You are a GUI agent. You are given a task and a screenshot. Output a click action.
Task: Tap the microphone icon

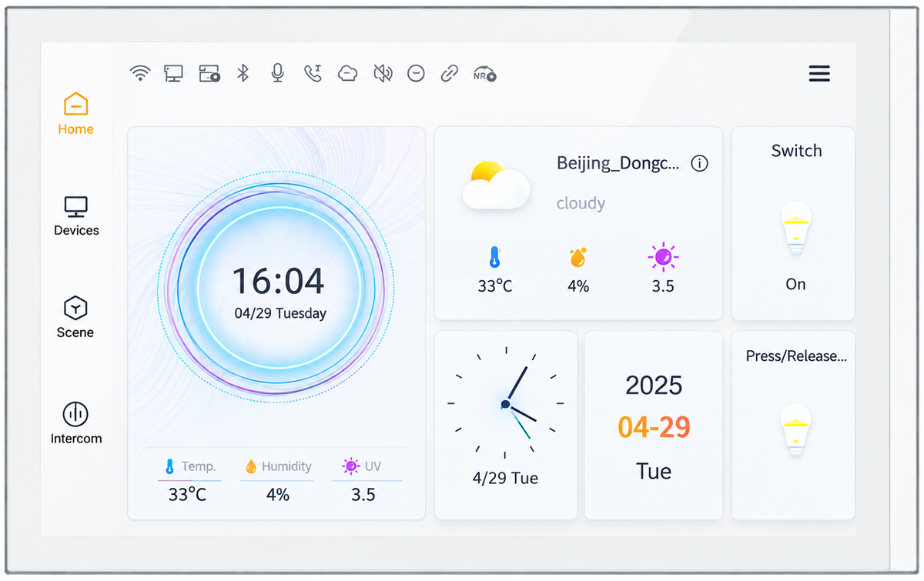tap(278, 73)
